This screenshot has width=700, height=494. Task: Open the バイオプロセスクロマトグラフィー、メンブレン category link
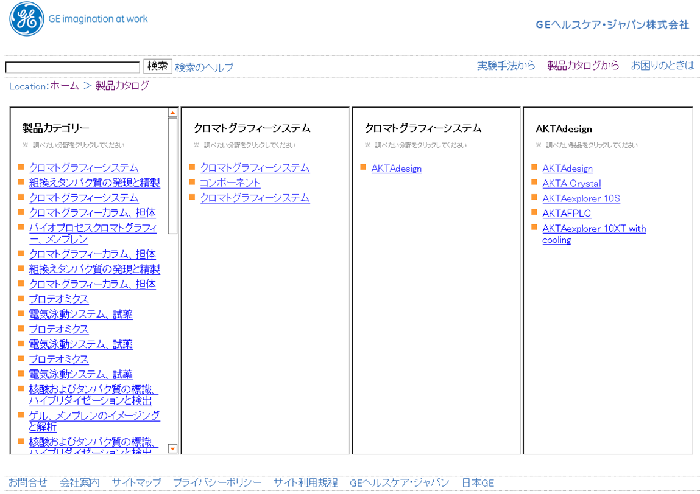click(93, 233)
